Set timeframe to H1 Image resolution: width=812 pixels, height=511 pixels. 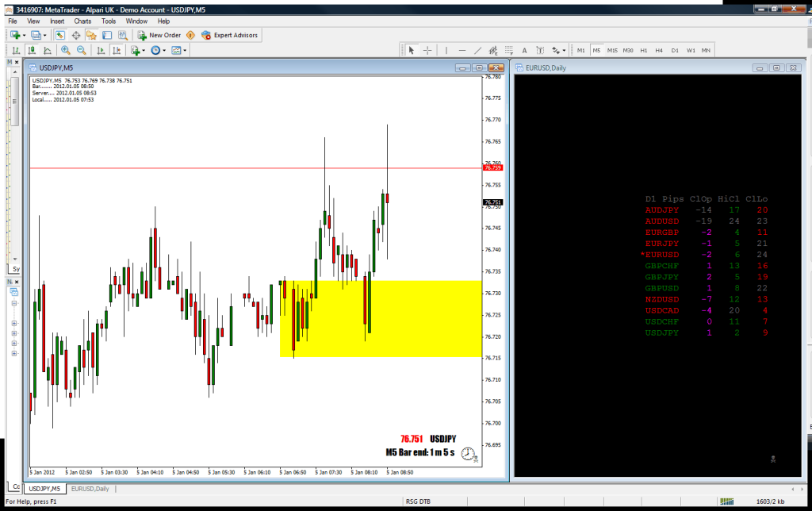pyautogui.click(x=644, y=50)
